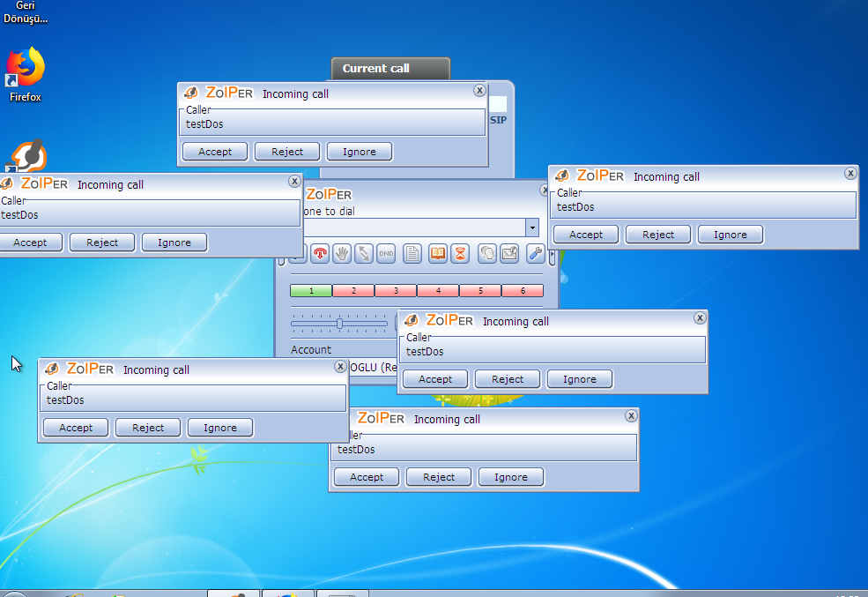Toggle the DND do-not-disturb button
868x597 pixels.
(386, 254)
